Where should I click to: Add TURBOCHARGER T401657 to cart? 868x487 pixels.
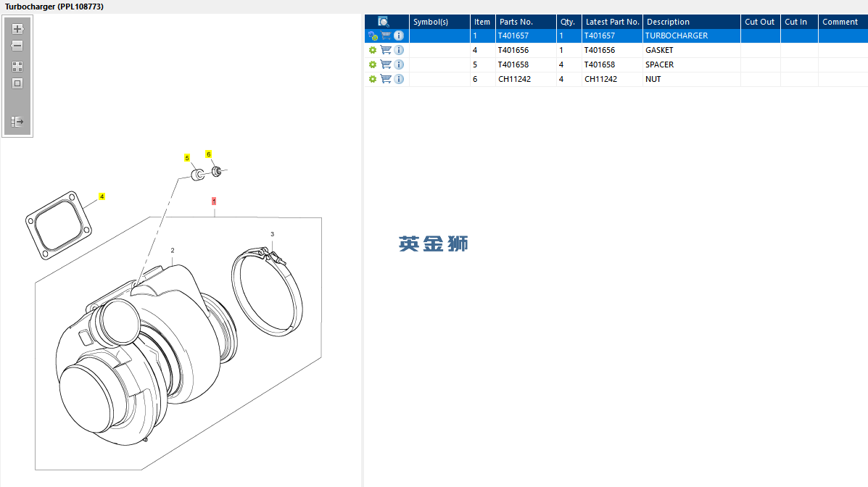[386, 36]
